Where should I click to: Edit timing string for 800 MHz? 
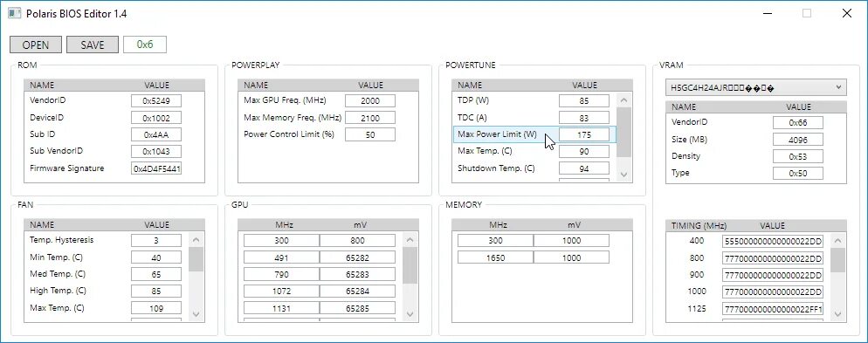coord(772,257)
